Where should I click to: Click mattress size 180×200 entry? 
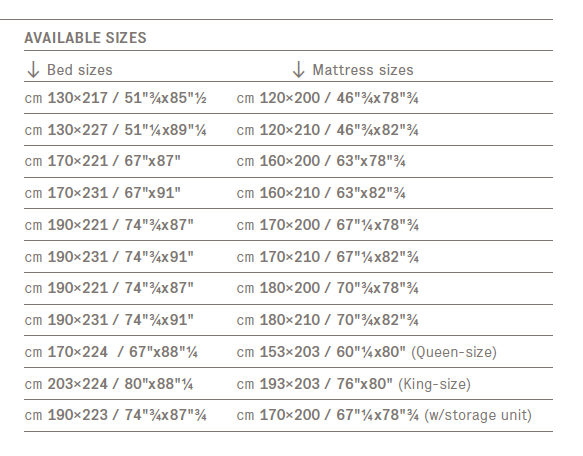click(x=328, y=288)
